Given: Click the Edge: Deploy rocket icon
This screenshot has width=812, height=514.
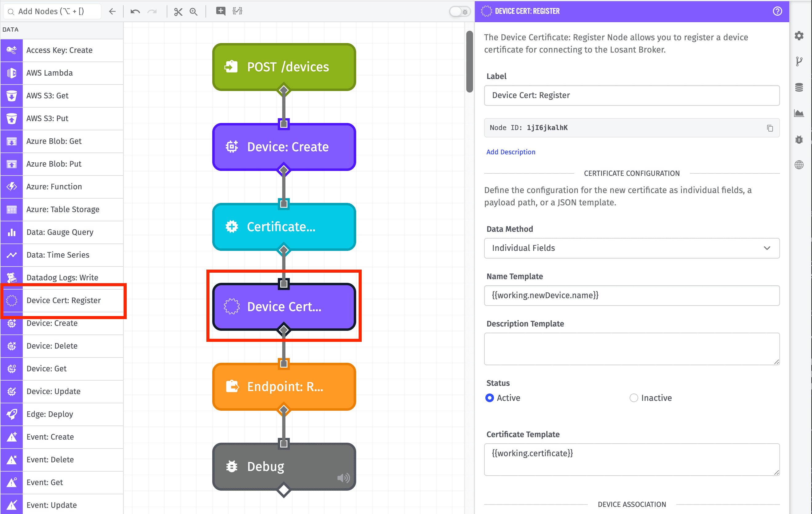Looking at the screenshot, I should coord(12,414).
